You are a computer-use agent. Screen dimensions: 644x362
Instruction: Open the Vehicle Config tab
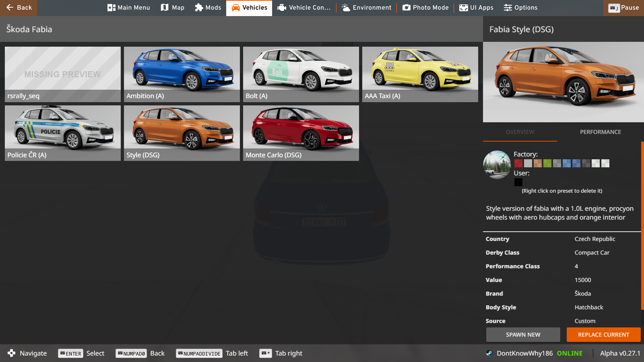pos(304,8)
